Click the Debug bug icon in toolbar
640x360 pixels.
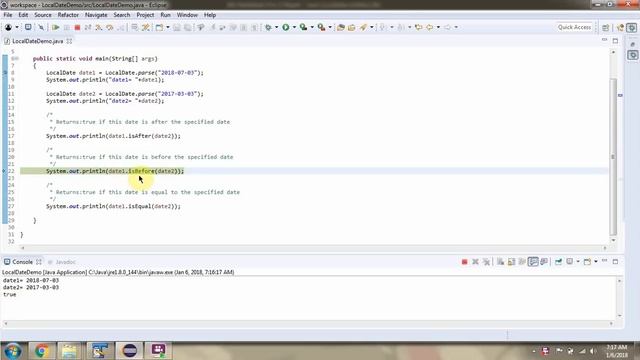click(268, 27)
